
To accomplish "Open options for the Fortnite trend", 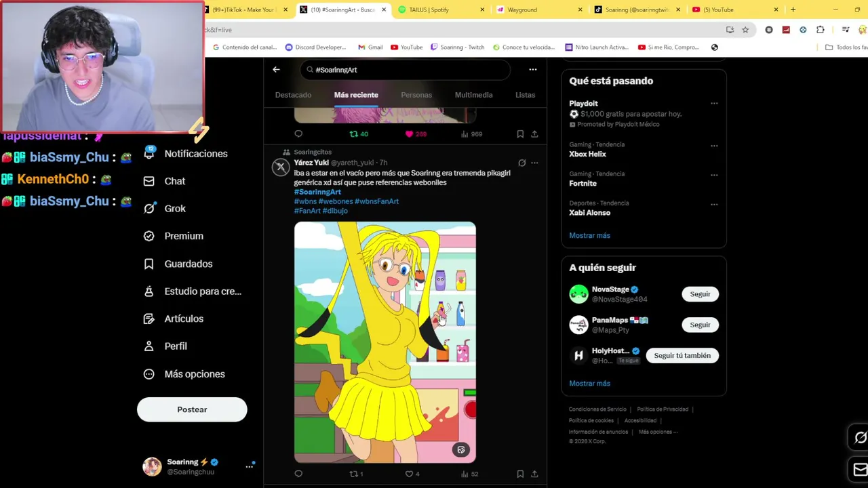I will [x=714, y=175].
